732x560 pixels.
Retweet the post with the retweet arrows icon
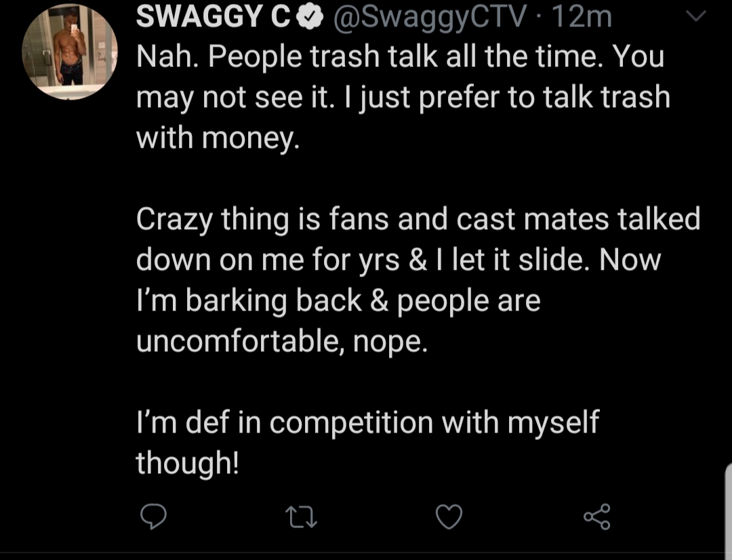click(301, 517)
